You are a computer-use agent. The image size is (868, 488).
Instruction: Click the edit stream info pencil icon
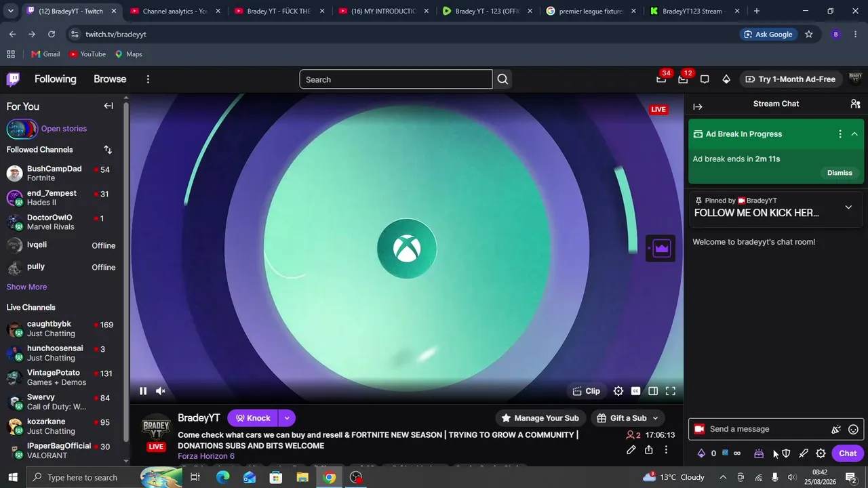pos(631,449)
